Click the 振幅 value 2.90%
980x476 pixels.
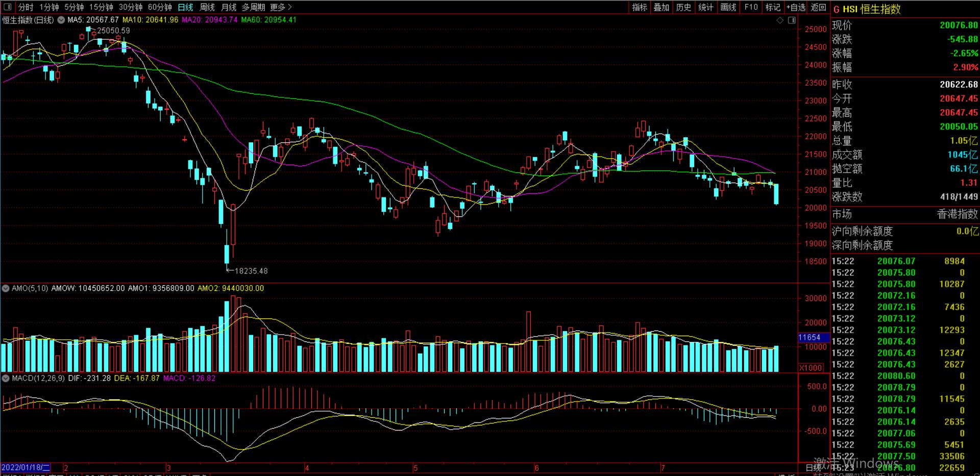(965, 67)
